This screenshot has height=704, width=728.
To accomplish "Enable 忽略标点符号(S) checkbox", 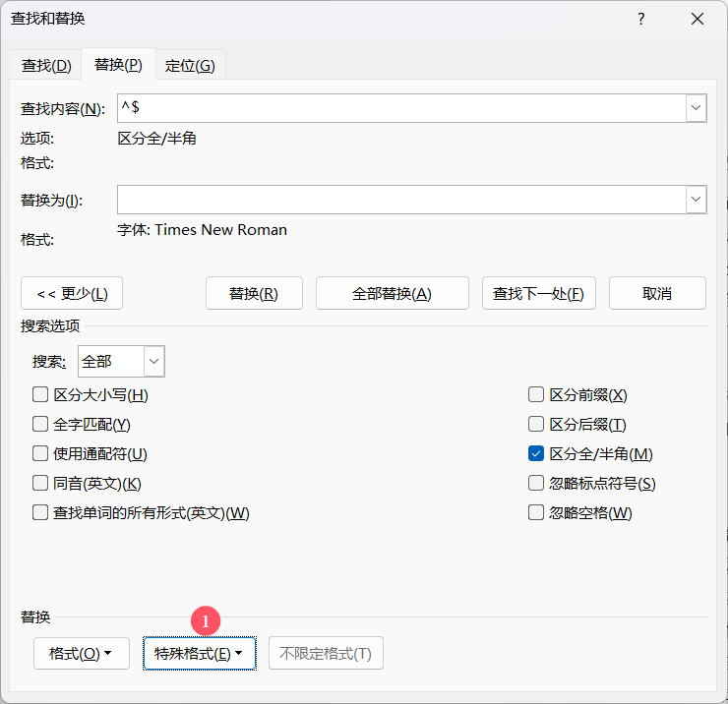I will click(x=536, y=483).
